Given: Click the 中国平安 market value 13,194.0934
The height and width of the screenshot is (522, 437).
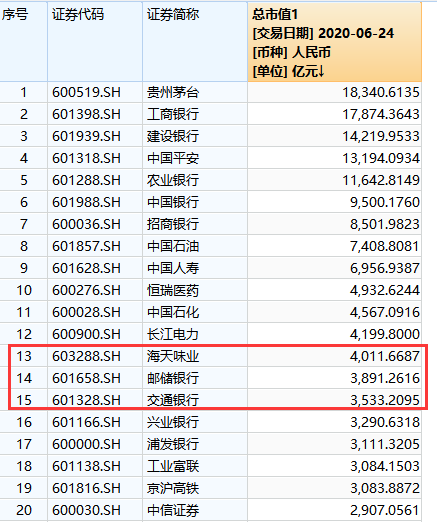Looking at the screenshot, I should [334, 158].
